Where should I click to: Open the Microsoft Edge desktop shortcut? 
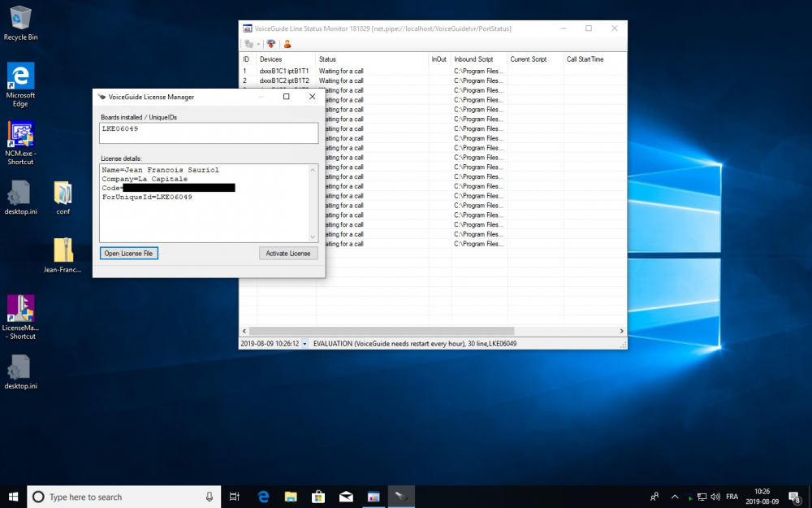[20, 85]
